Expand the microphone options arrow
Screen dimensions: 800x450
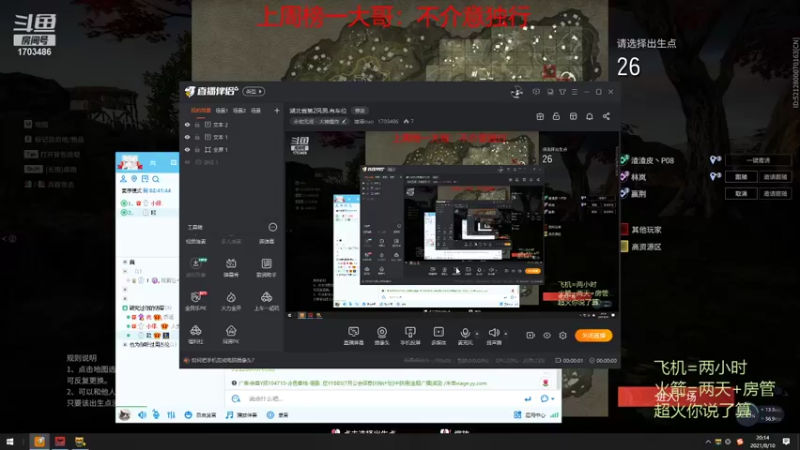477,334
